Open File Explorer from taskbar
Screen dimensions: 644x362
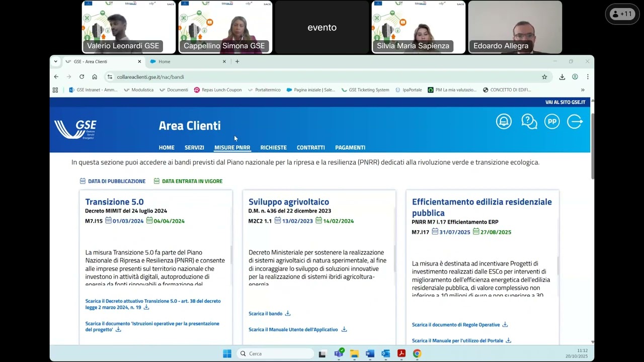coord(354,353)
